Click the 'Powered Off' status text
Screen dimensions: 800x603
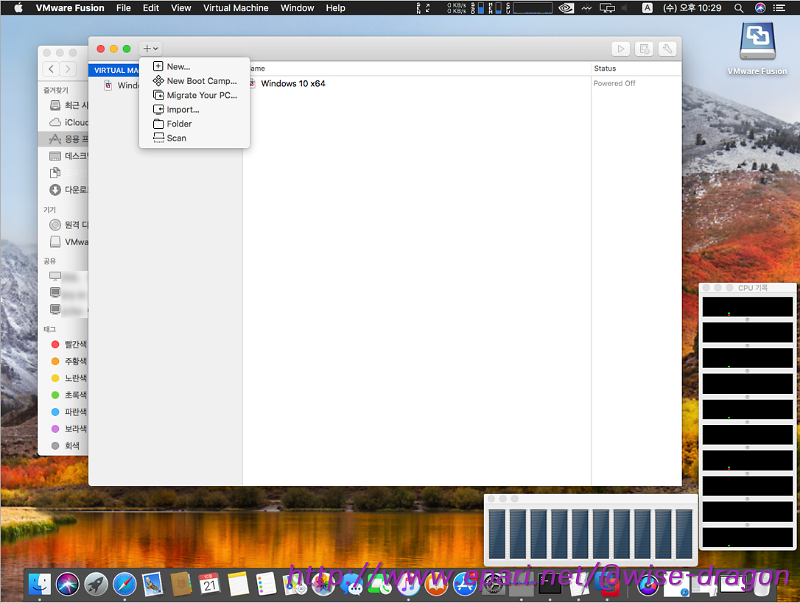tap(614, 83)
